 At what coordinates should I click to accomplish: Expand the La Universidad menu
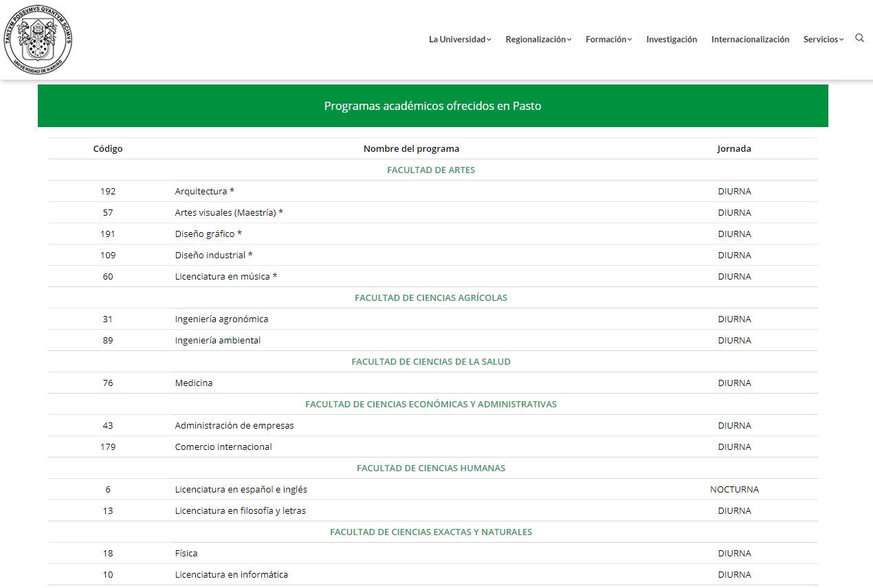click(x=460, y=39)
